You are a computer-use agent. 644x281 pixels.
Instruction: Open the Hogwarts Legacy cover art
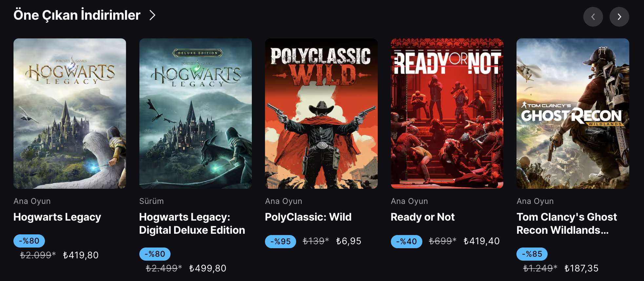click(70, 113)
